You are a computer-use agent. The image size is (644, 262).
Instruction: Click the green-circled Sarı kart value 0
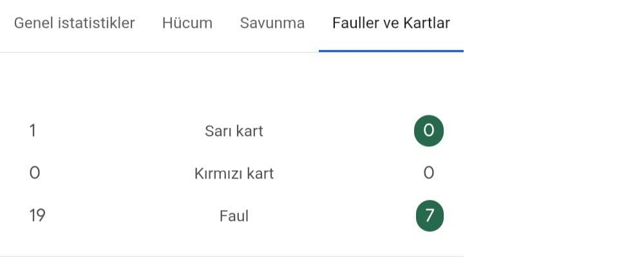pos(428,131)
